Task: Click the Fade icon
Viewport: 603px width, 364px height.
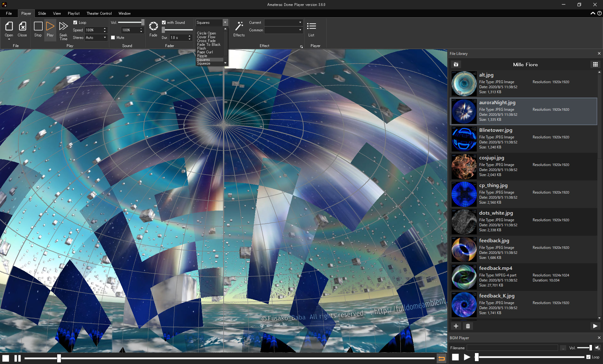Action: [x=153, y=26]
